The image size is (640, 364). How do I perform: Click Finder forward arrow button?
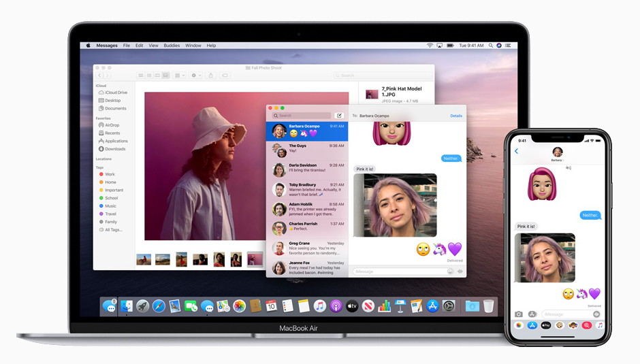(x=108, y=76)
